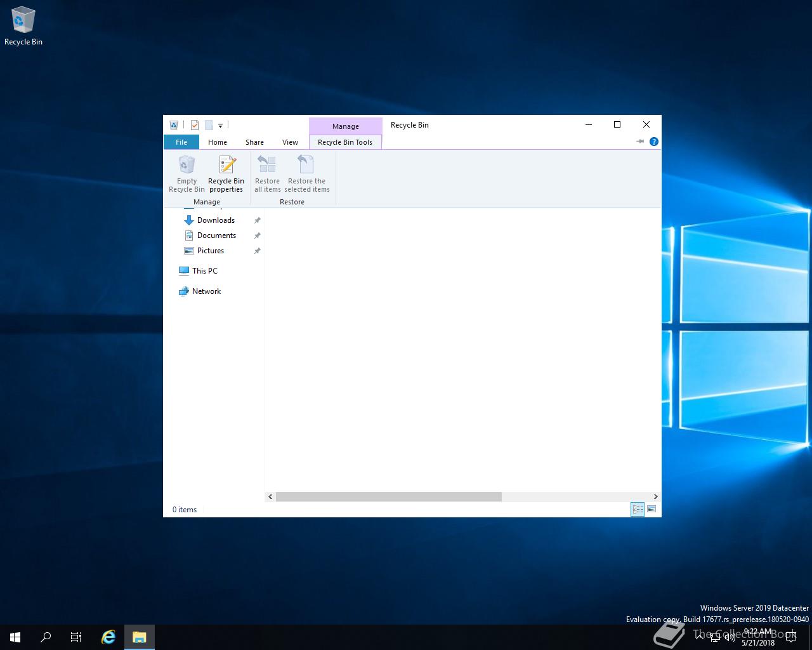Image resolution: width=812 pixels, height=650 pixels.
Task: Open Documents in the navigation pane
Action: (x=216, y=235)
